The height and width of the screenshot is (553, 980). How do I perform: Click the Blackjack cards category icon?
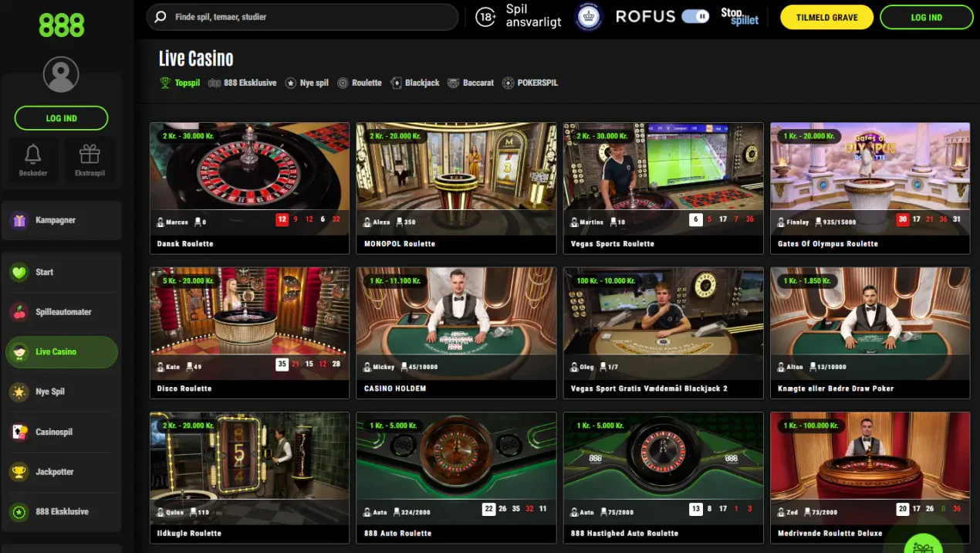[397, 83]
